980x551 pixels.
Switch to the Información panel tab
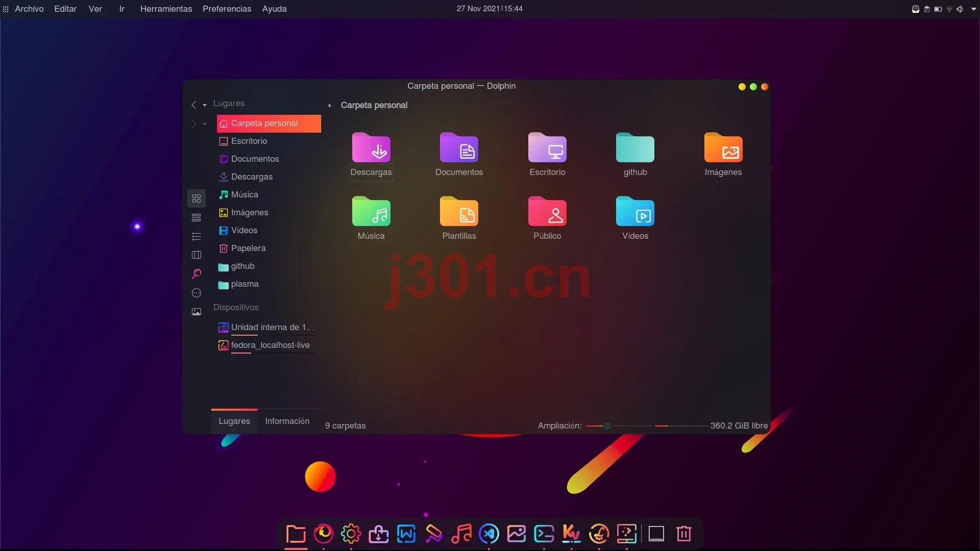(x=287, y=421)
